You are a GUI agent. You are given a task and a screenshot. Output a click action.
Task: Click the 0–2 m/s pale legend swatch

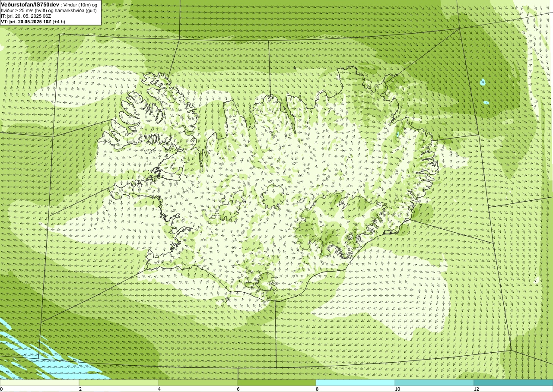coord(39,383)
